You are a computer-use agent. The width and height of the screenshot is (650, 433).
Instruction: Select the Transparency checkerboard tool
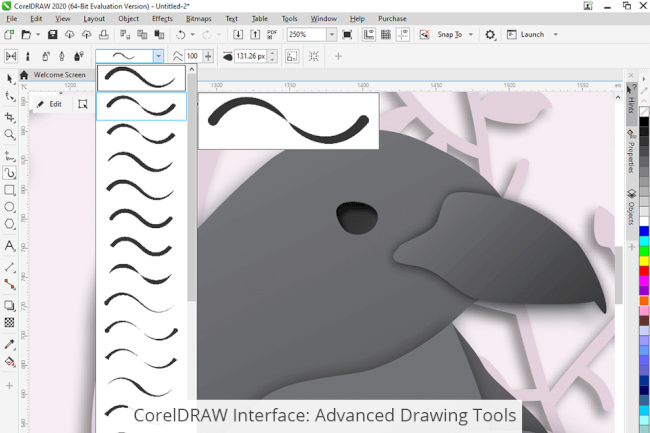9,322
